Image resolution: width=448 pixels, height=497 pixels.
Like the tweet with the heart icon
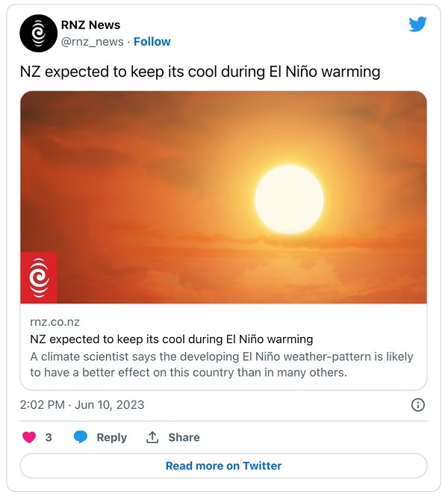tap(29, 437)
